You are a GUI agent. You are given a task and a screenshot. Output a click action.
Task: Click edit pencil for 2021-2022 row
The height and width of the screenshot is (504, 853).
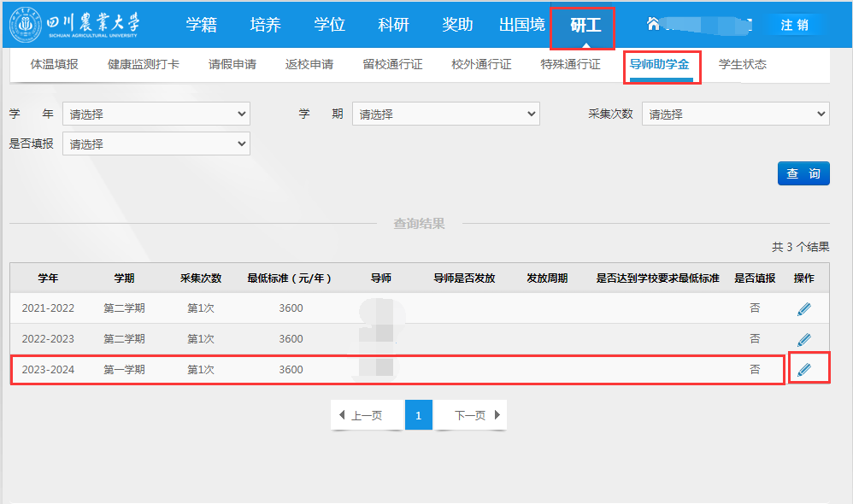point(803,308)
